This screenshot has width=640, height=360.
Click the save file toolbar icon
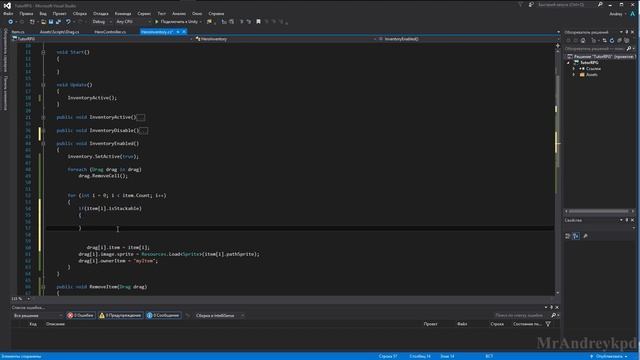click(51, 22)
